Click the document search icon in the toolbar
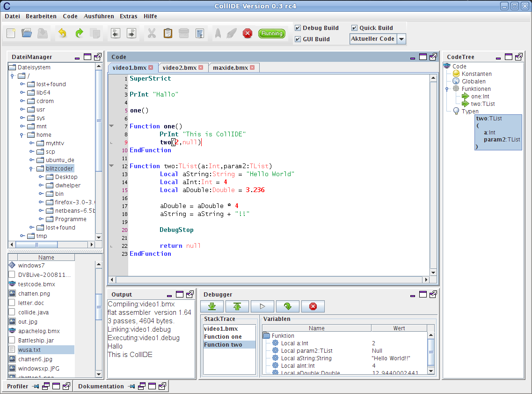The height and width of the screenshot is (394, 532). click(x=200, y=33)
